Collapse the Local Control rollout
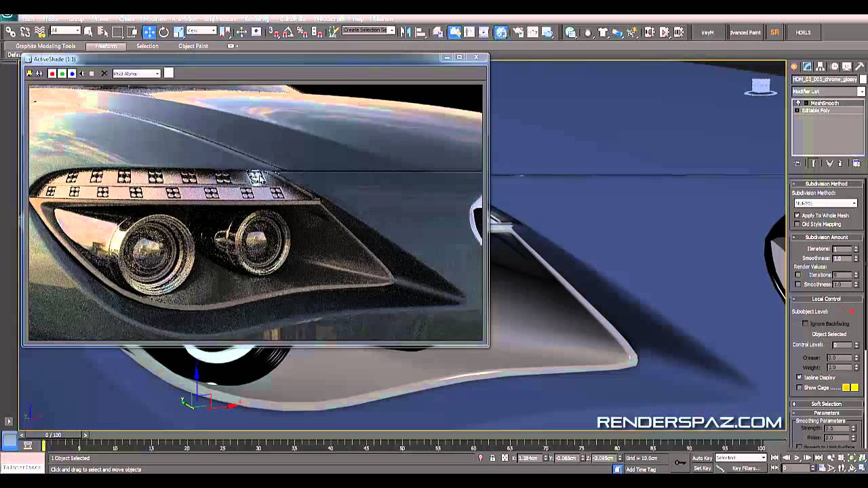 (826, 299)
